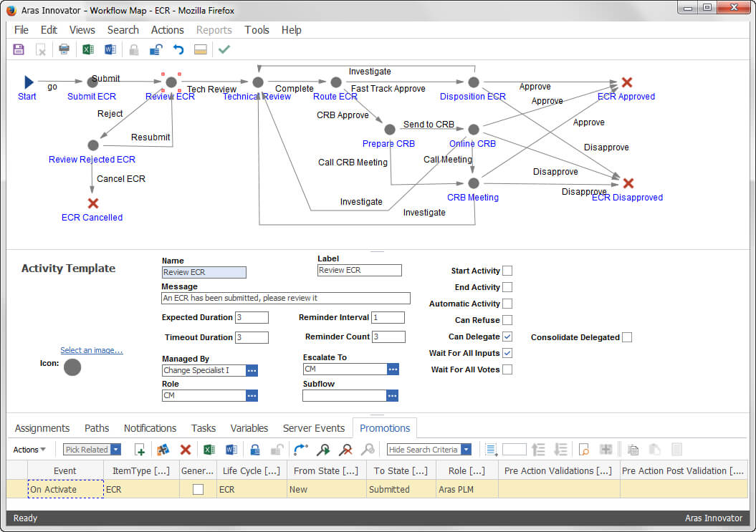Switch to the Notifications tab
756x532 pixels.
[x=150, y=428]
